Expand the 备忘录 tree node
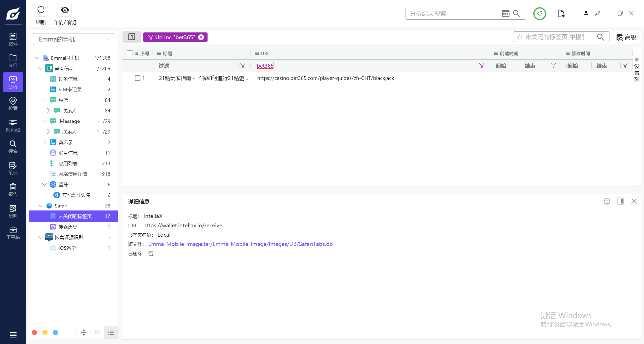Screen dimensions: 644x344 [45, 142]
